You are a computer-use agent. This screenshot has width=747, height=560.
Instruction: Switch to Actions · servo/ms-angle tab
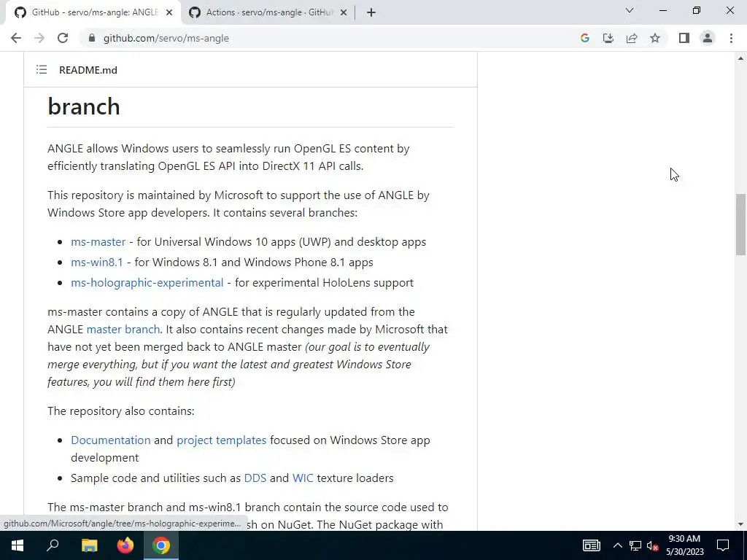269,12
